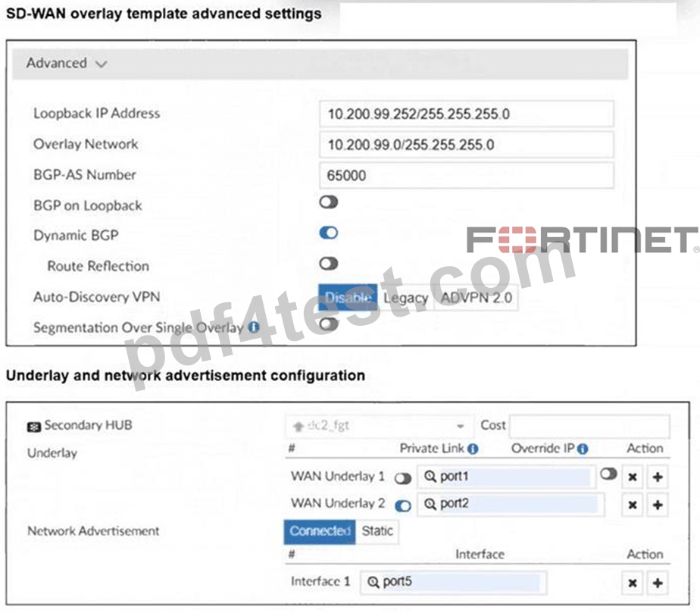Add row after WAN Underlay 2

tap(657, 505)
